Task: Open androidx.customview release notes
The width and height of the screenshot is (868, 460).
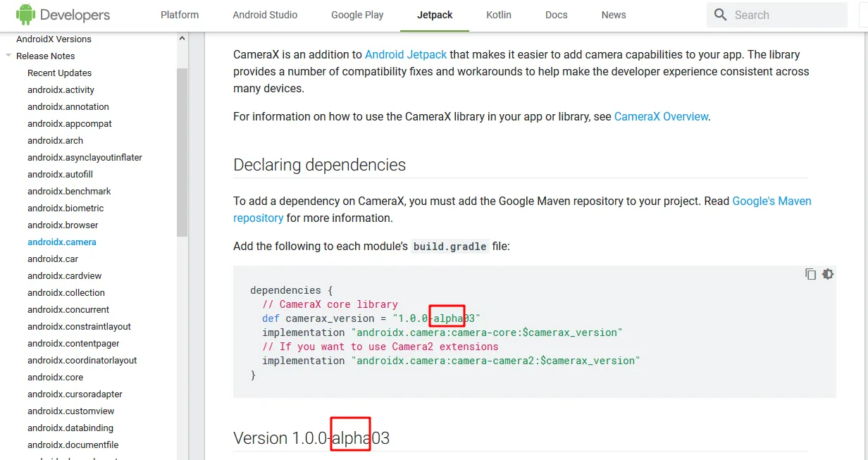Action: (70, 411)
